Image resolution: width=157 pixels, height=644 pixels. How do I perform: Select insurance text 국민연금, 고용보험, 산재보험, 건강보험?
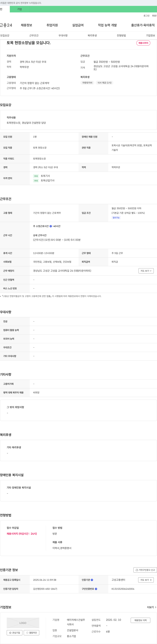click(52, 262)
